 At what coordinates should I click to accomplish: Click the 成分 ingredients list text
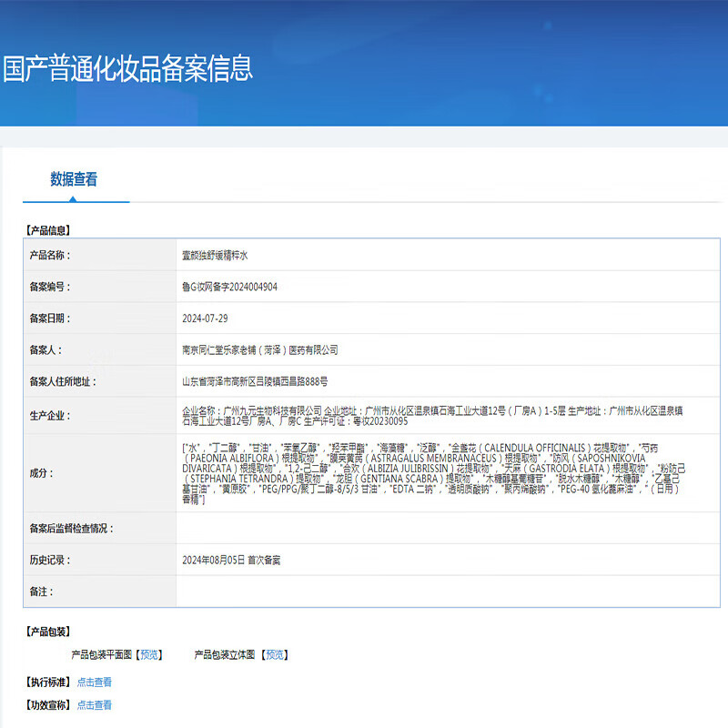click(x=432, y=473)
